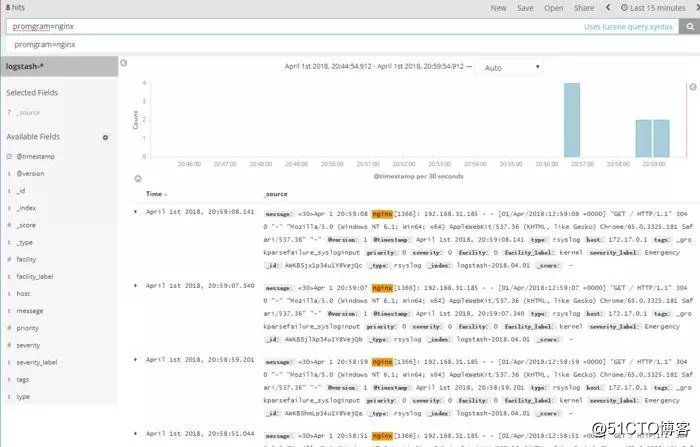Click the @timestamp per 30 seconds label
This screenshot has width=700, height=447.
[418, 176]
